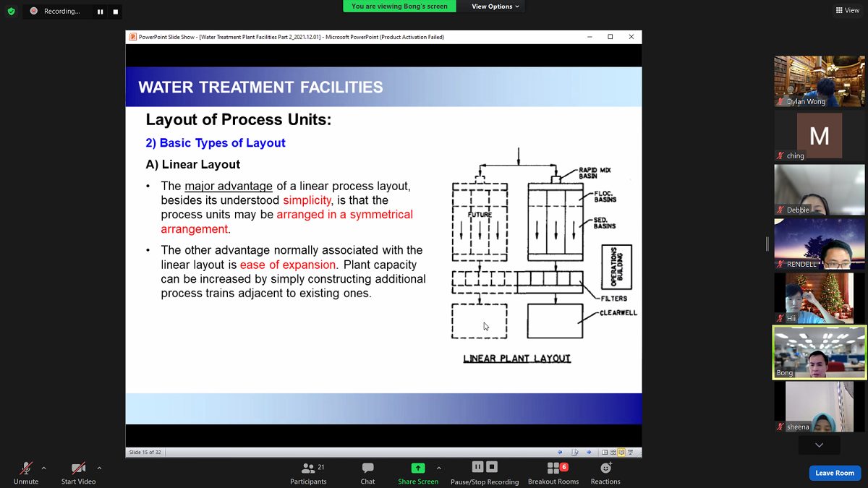Image resolution: width=868 pixels, height=488 pixels.
Task: Select Debbie's video thumbnail
Action: (820, 190)
